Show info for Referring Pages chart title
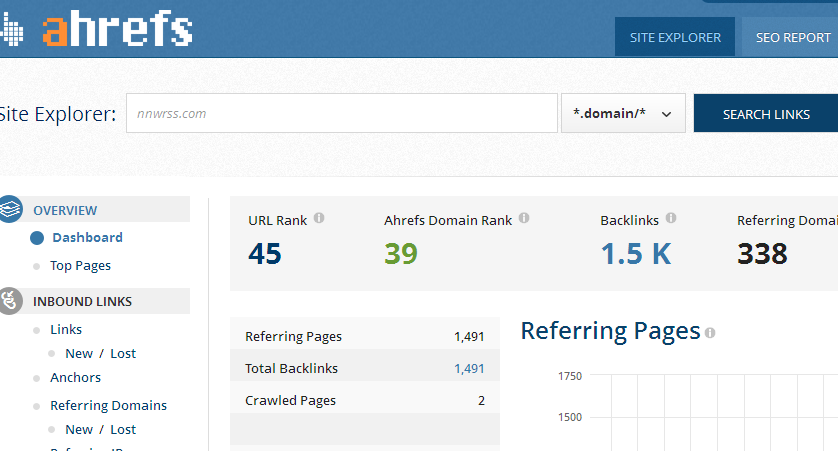Viewport: 838px width, 451px height. (710, 333)
